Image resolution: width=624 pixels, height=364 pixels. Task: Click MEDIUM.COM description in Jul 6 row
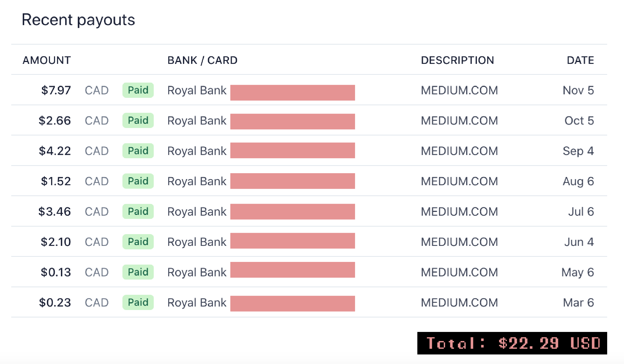[459, 212]
